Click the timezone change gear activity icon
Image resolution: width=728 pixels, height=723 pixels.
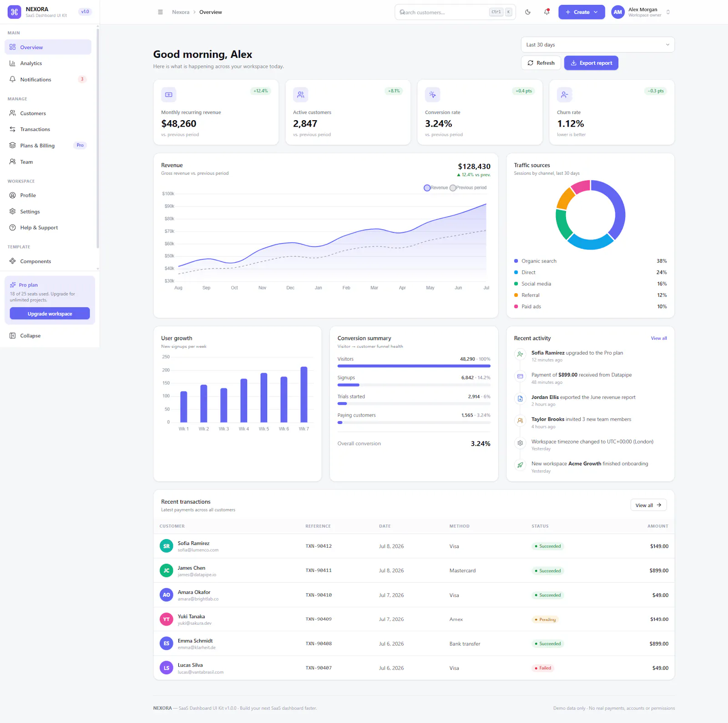[x=520, y=443]
